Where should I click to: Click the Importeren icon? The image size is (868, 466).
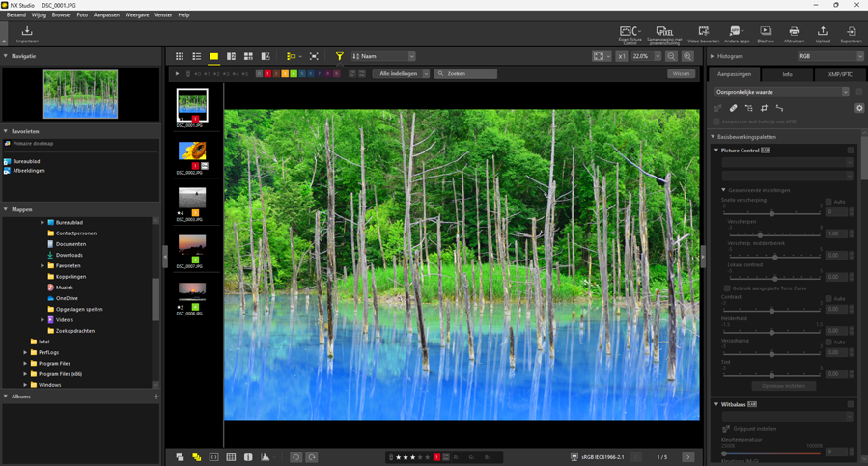[x=27, y=33]
